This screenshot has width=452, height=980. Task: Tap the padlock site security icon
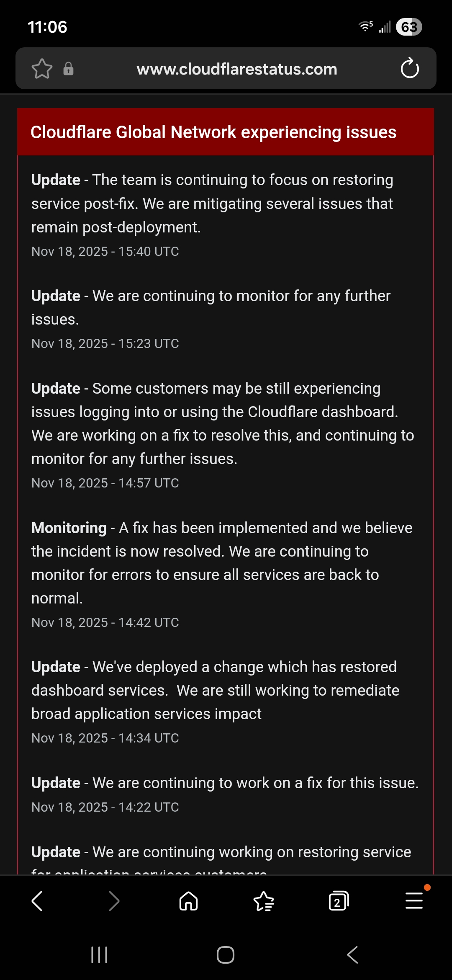click(68, 69)
